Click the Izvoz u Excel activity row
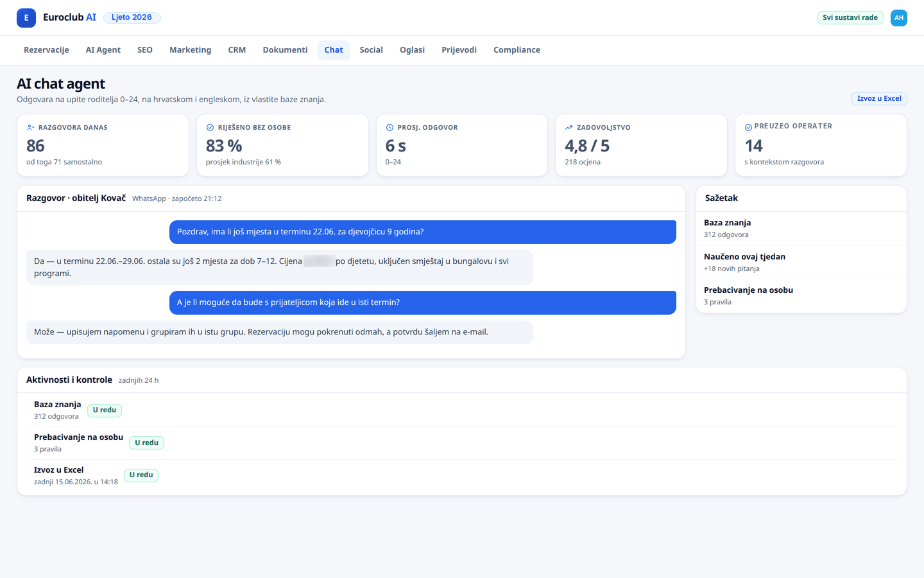Viewport: 924px width, 578px height. 462,476
